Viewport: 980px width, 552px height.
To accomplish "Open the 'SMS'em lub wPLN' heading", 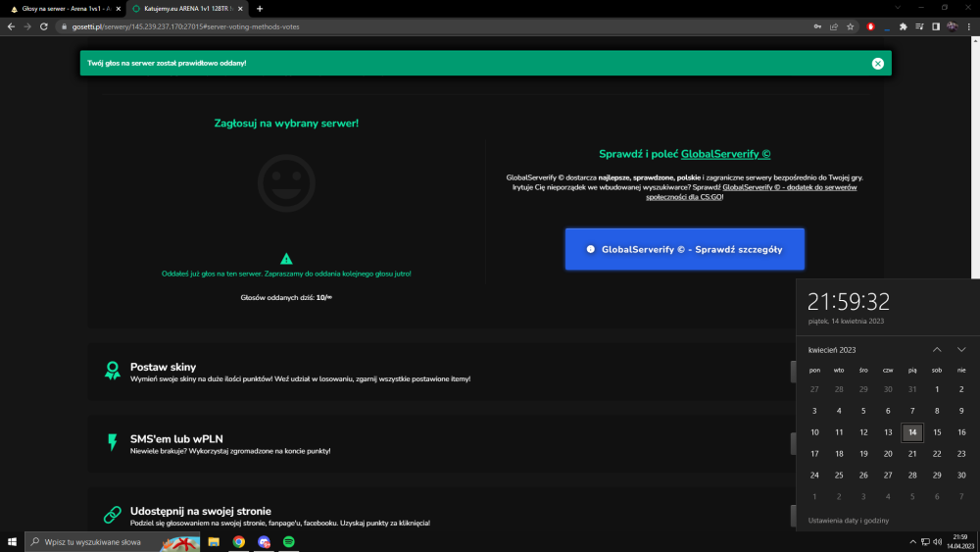I will point(176,439).
